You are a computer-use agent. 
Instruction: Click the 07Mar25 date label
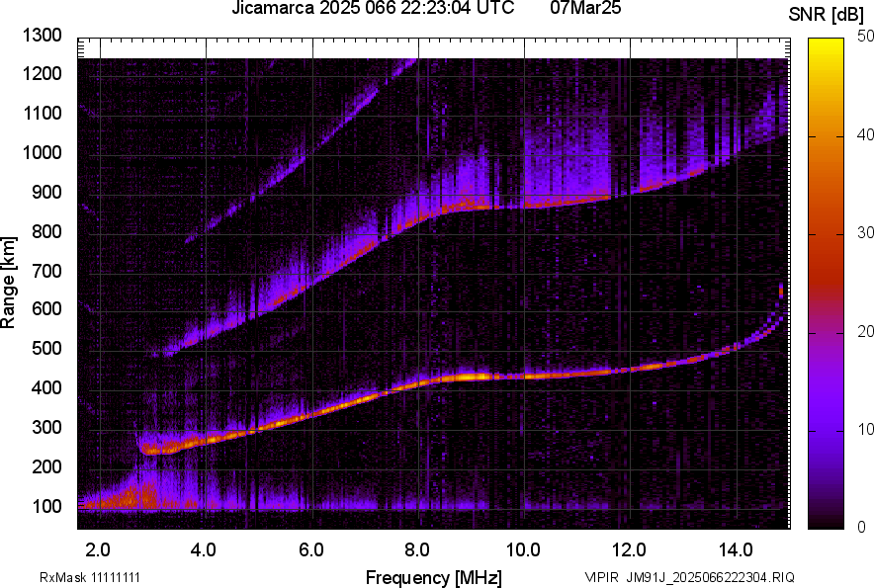584,10
